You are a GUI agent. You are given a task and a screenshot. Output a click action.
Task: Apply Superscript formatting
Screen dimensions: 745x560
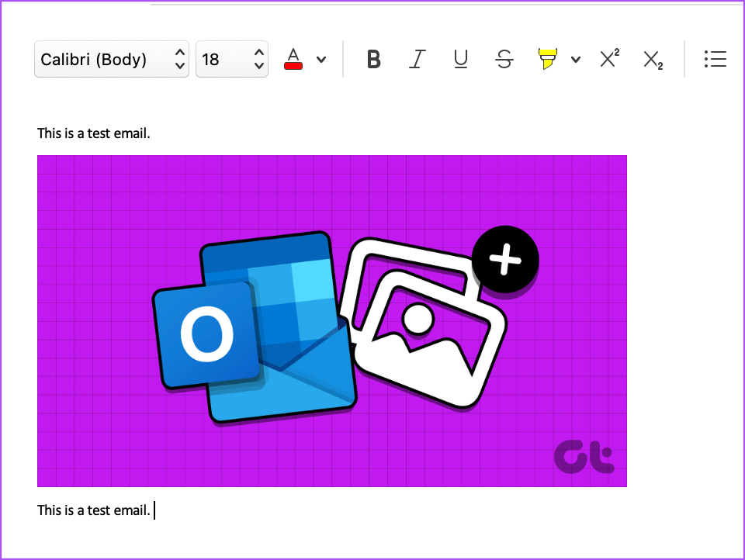pos(610,59)
